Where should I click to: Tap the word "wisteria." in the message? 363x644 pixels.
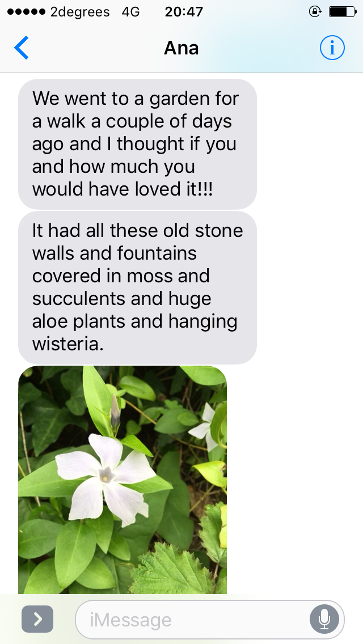click(x=68, y=344)
